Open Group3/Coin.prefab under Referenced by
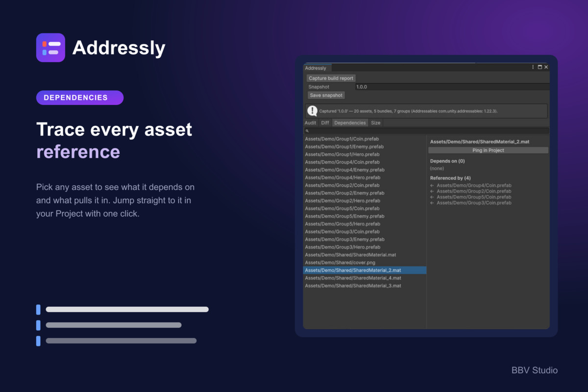Viewport: 588px width, 392px height. (474, 203)
